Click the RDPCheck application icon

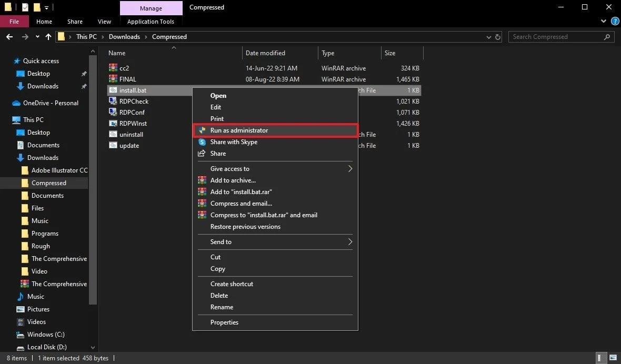point(113,101)
